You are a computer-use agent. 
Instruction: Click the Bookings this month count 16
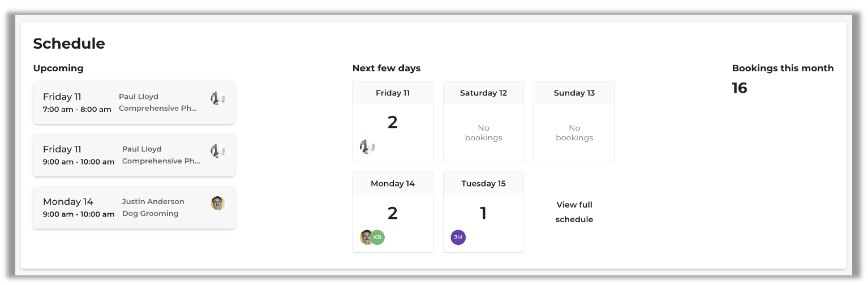[x=740, y=88]
